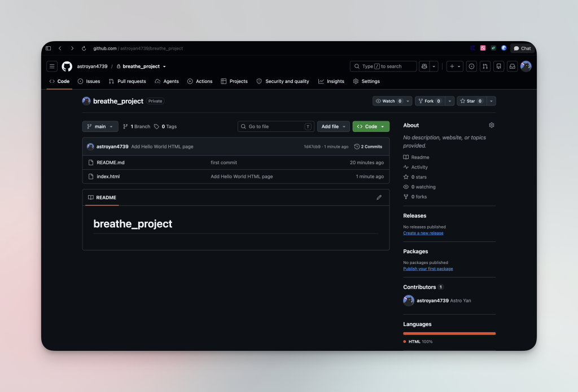578x392 pixels.
Task: Click Publish your first package link
Action: 428,269
